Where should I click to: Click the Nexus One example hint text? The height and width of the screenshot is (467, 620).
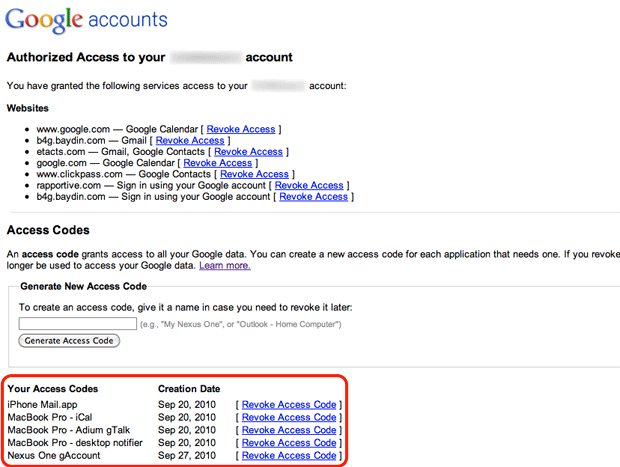[x=240, y=324]
